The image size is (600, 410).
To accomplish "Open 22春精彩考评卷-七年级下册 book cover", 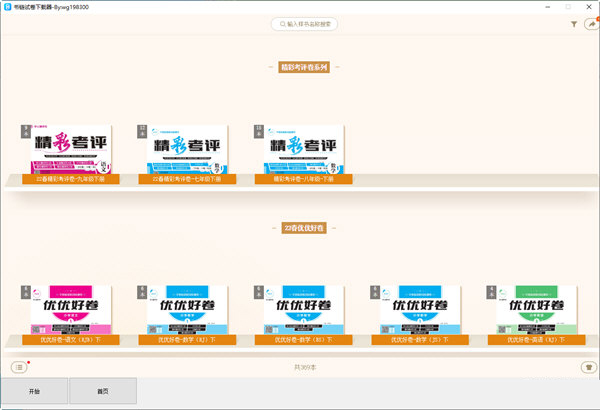I will [x=187, y=150].
